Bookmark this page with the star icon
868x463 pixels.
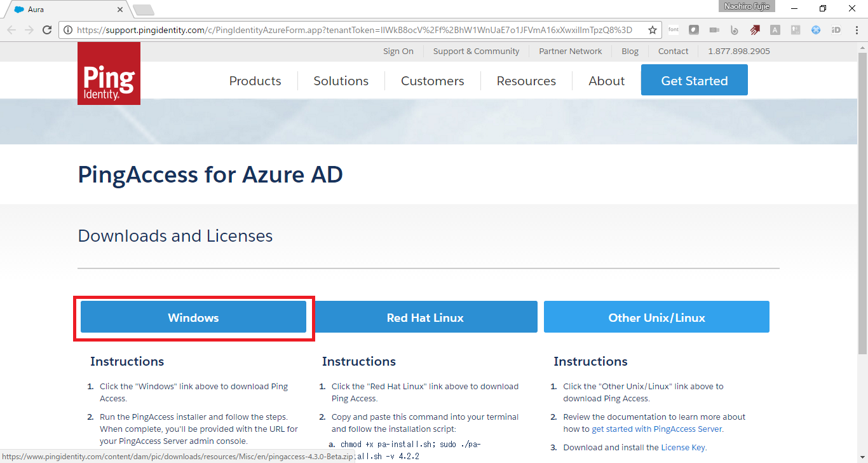[653, 29]
